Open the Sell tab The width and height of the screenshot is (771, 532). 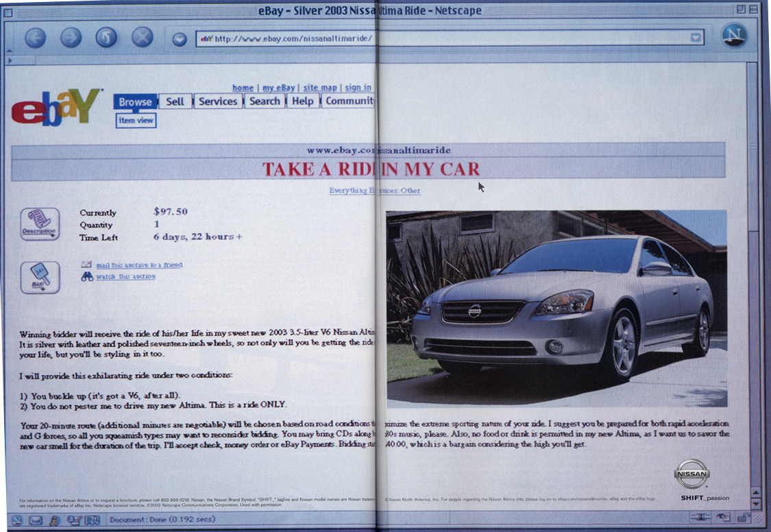click(x=175, y=101)
